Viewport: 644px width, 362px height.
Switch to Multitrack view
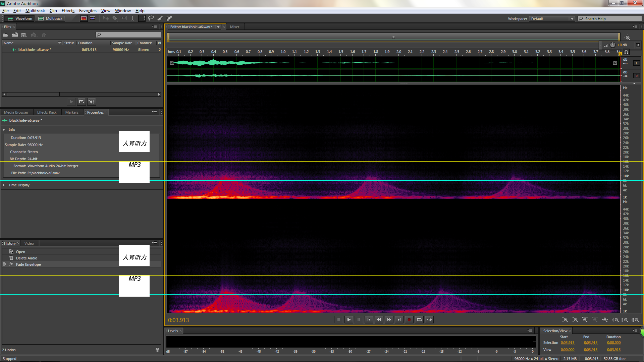[50, 18]
